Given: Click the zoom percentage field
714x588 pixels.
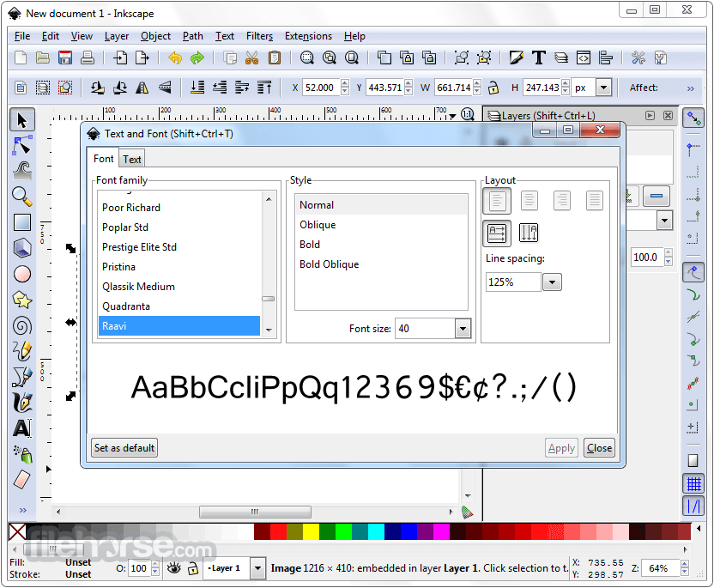Looking at the screenshot, I should (x=661, y=568).
